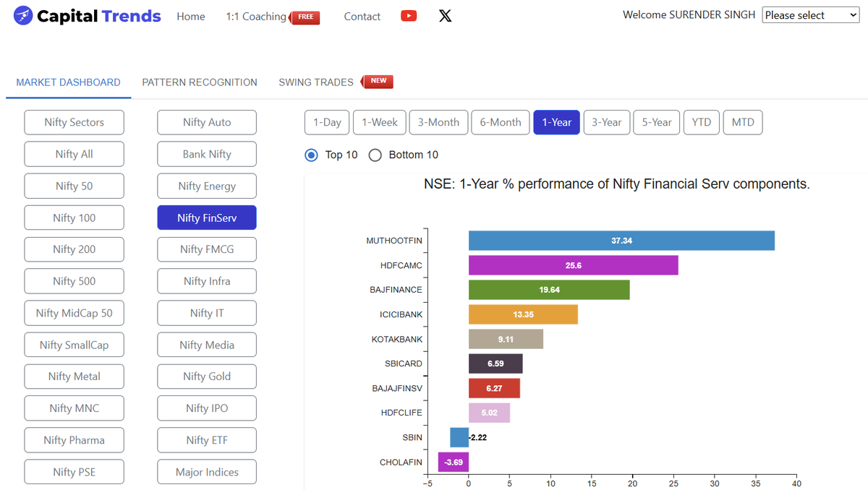Select the 5-Year timeframe
868x490 pixels.
[657, 122]
